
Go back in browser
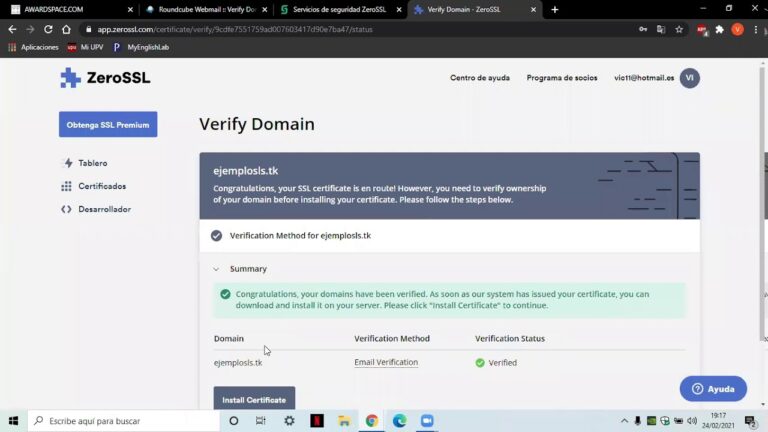[x=12, y=29]
